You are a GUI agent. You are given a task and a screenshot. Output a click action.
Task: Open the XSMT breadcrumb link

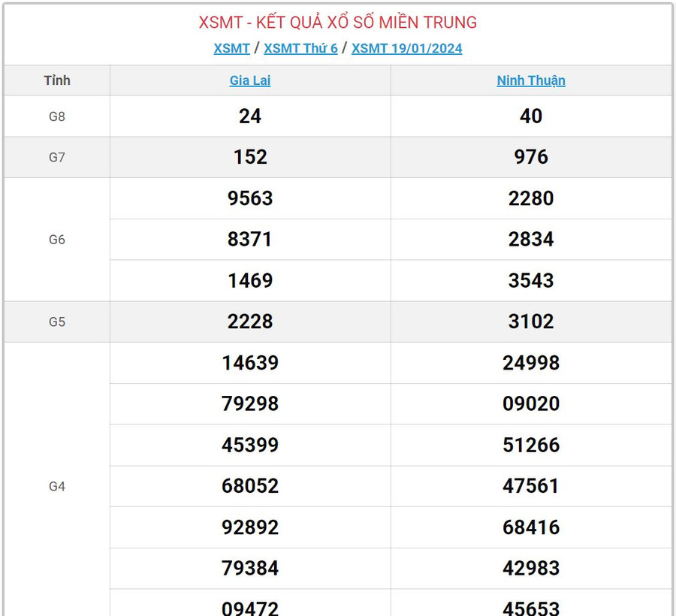pos(231,48)
